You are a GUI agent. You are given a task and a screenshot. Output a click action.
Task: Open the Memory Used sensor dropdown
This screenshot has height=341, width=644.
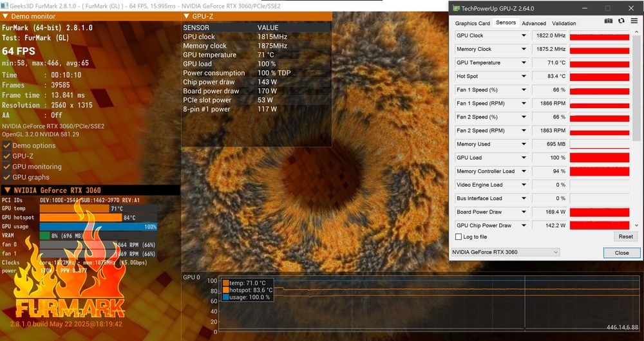tap(524, 144)
